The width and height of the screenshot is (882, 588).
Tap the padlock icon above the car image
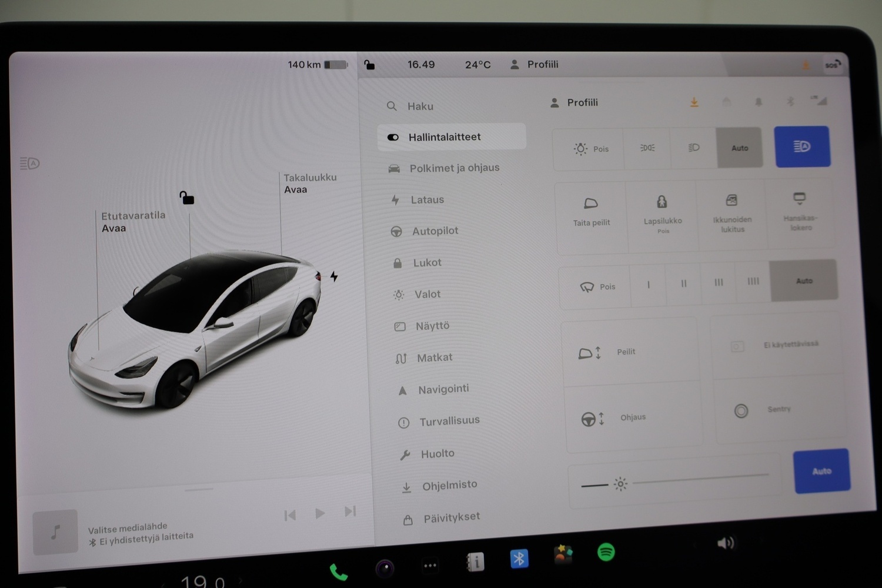coord(186,198)
